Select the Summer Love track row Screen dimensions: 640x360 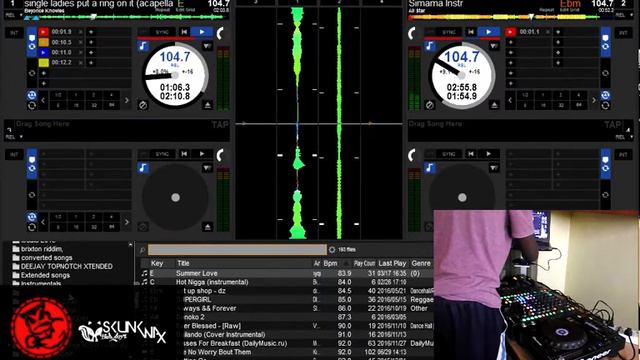(287, 273)
